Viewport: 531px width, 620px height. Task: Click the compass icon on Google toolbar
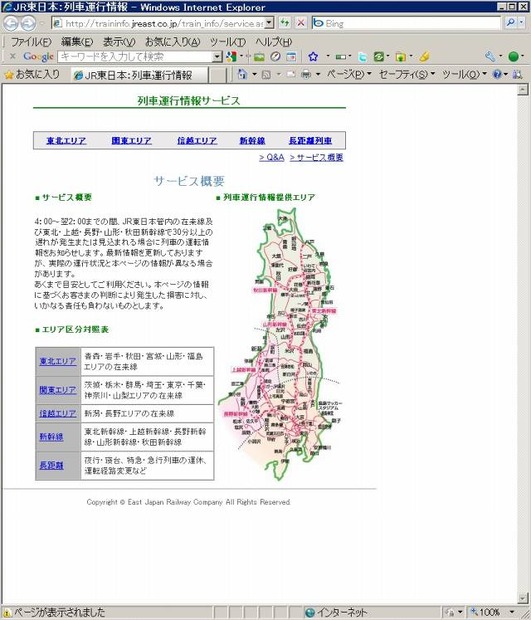(275, 57)
